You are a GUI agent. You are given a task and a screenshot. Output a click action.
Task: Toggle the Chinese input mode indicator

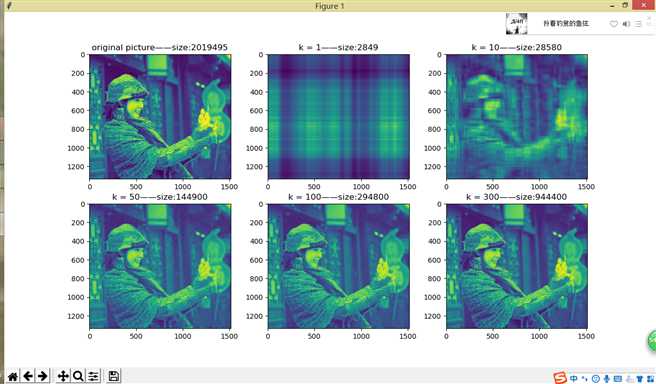pyautogui.click(x=574, y=379)
